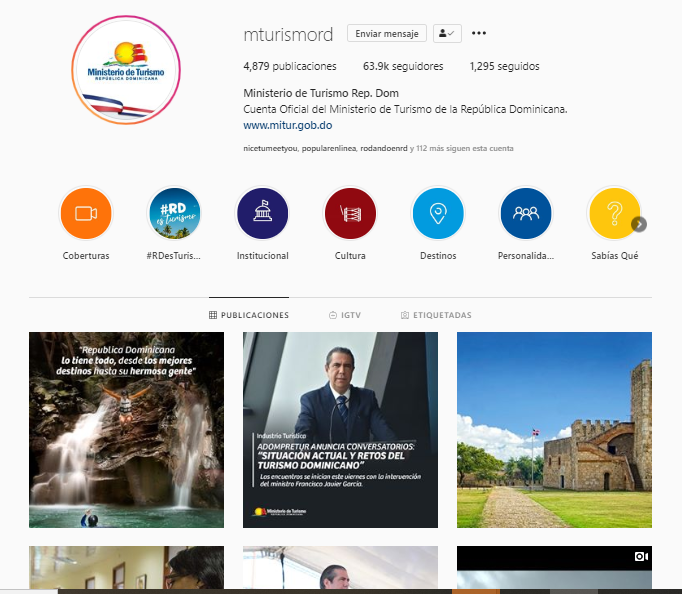The width and height of the screenshot is (682, 594).
Task: Select the Publicaciones tab
Action: click(249, 315)
